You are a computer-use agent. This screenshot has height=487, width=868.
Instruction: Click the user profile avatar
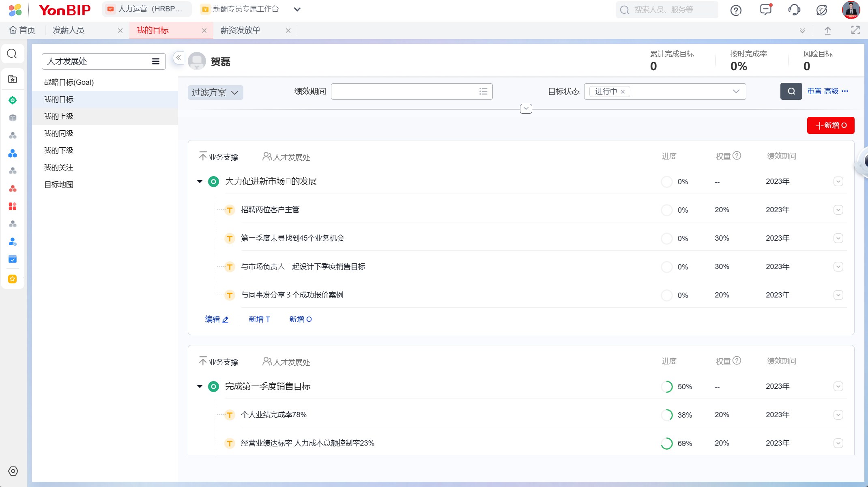coord(851,10)
